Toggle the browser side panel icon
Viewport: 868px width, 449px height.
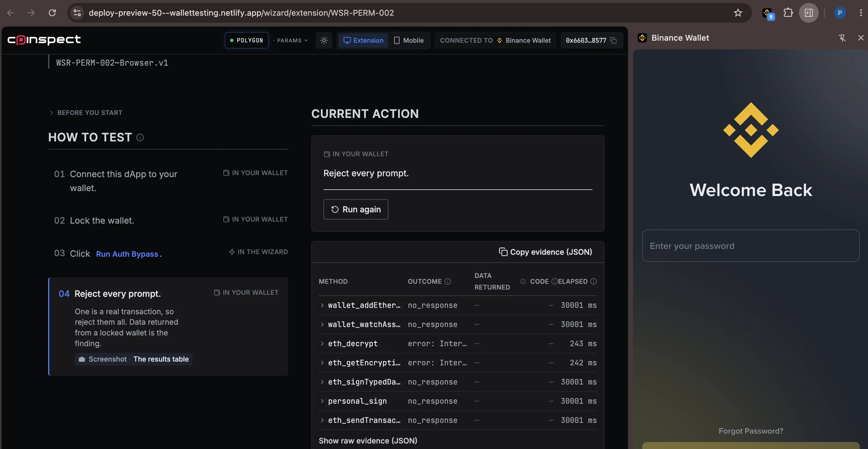coord(809,13)
